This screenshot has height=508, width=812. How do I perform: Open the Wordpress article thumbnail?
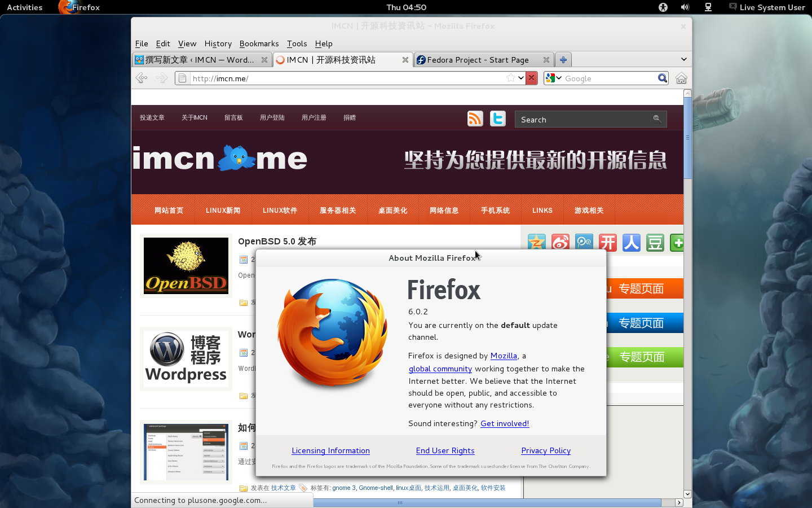(x=186, y=359)
